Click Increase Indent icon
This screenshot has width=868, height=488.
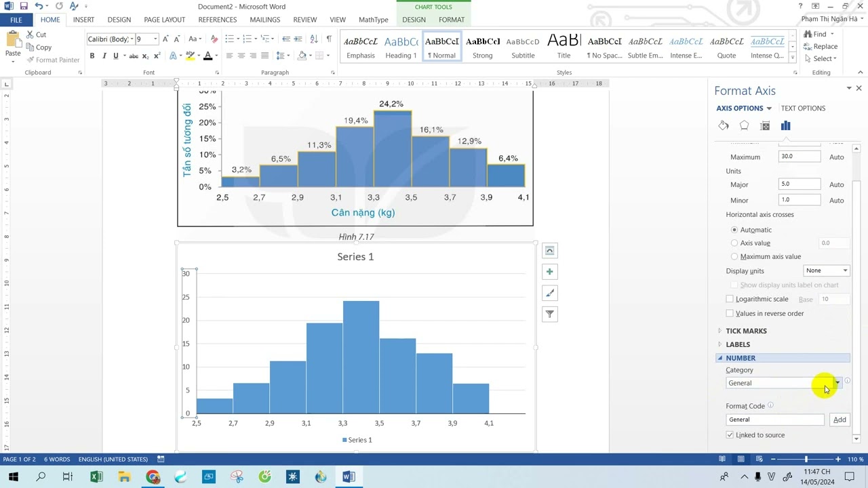click(298, 39)
